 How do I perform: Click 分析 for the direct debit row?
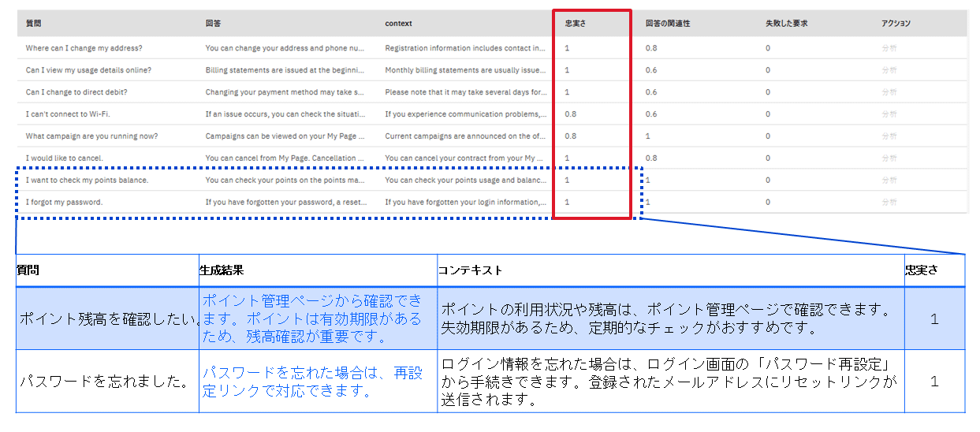coord(889,92)
